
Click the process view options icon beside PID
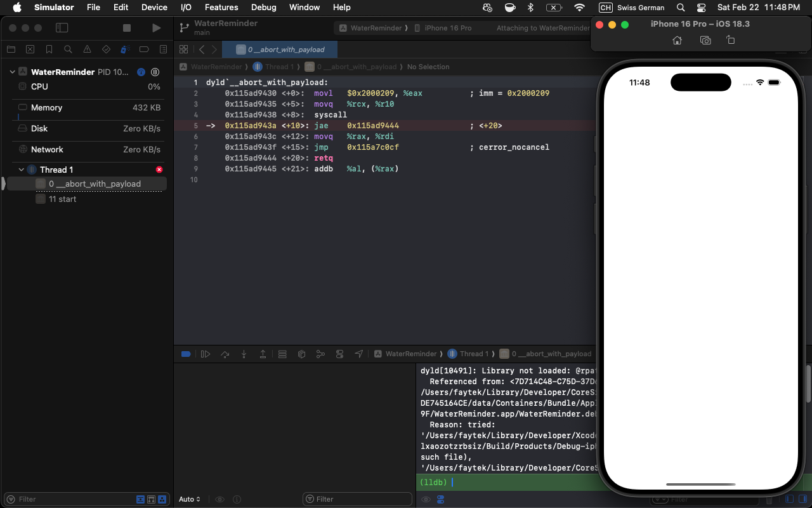tap(155, 72)
